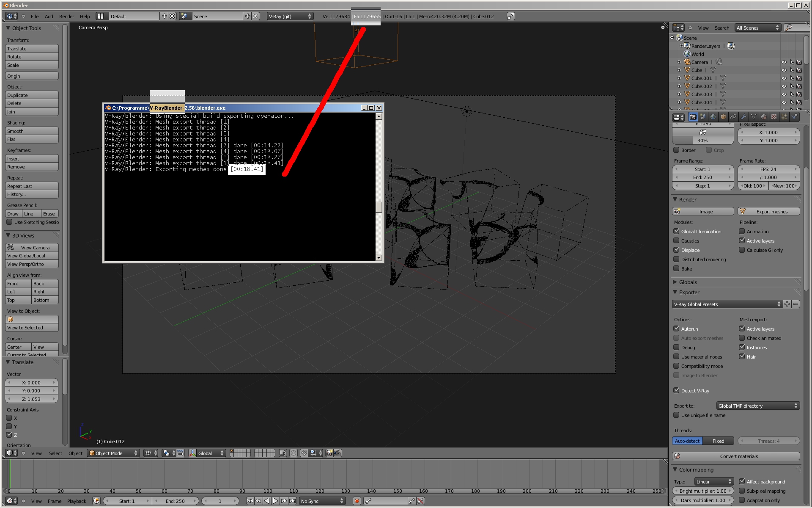Hide Cube.002 with its eye icon
This screenshot has width=812, height=508.
point(784,86)
